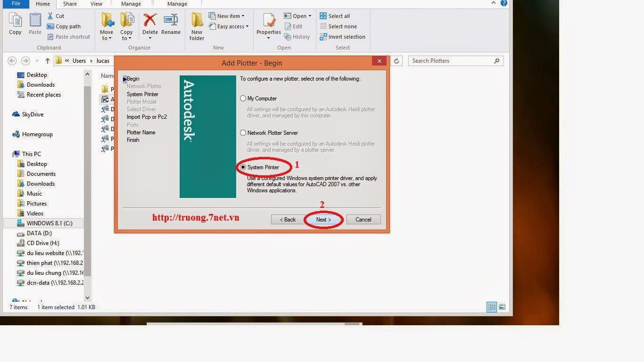Click the lucas breadcrumb segment
This screenshot has height=362, width=644.
(x=103, y=61)
